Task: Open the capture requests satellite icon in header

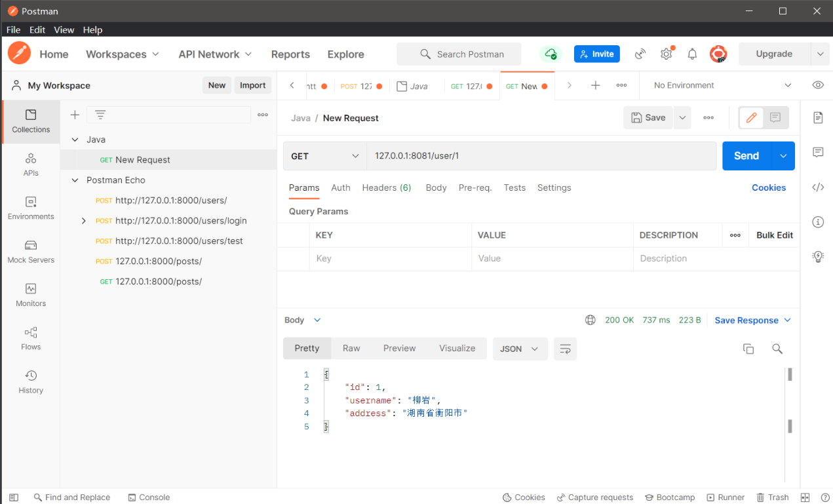Action: [x=641, y=54]
